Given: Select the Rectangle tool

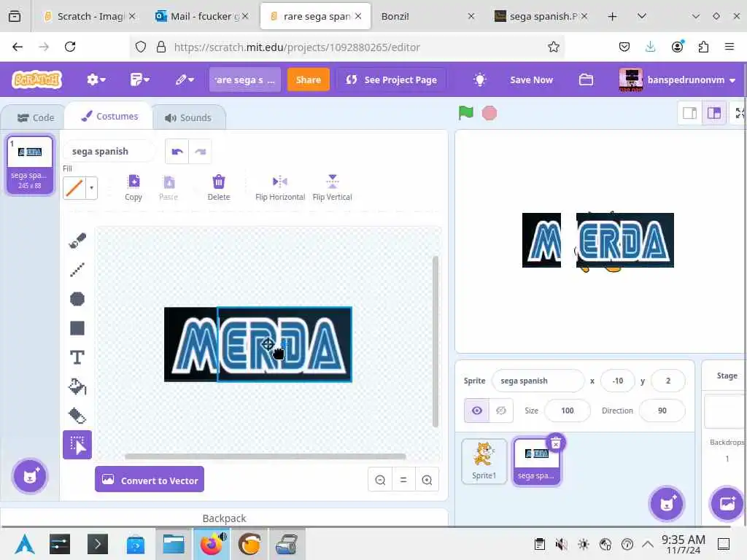Looking at the screenshot, I should (x=77, y=328).
